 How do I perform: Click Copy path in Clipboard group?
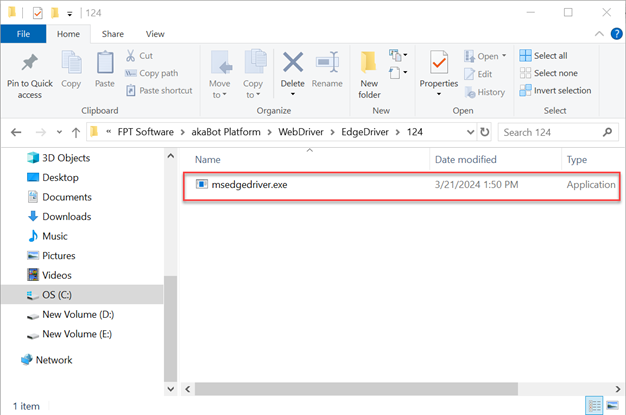pyautogui.click(x=151, y=73)
